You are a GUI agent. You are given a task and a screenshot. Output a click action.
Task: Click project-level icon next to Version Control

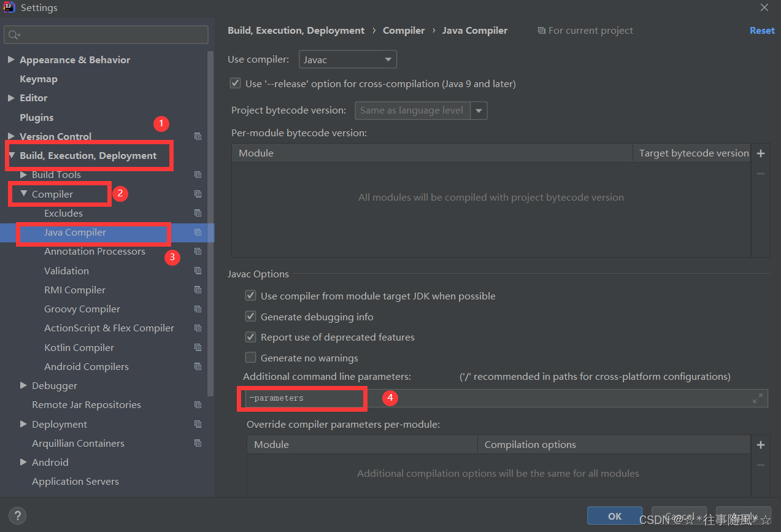coord(198,136)
